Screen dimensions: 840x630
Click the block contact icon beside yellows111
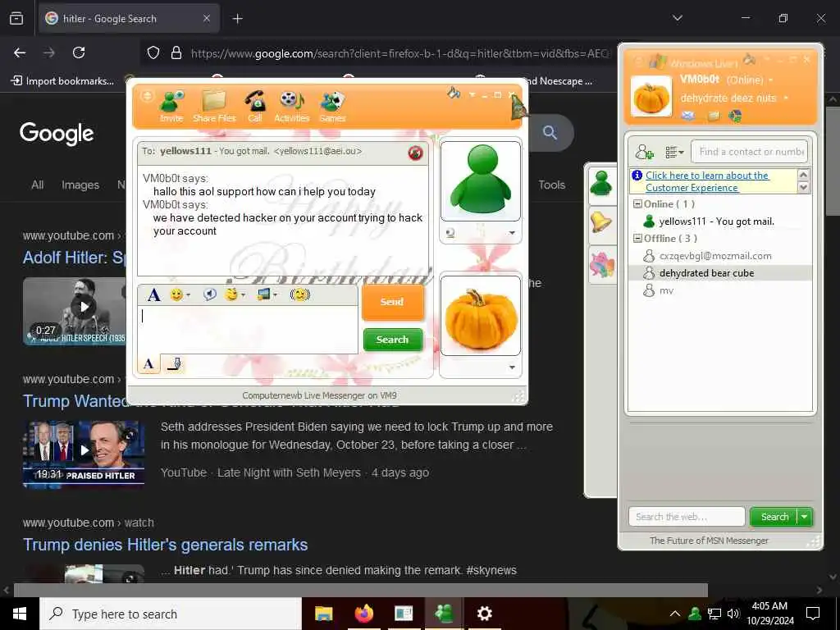click(415, 153)
